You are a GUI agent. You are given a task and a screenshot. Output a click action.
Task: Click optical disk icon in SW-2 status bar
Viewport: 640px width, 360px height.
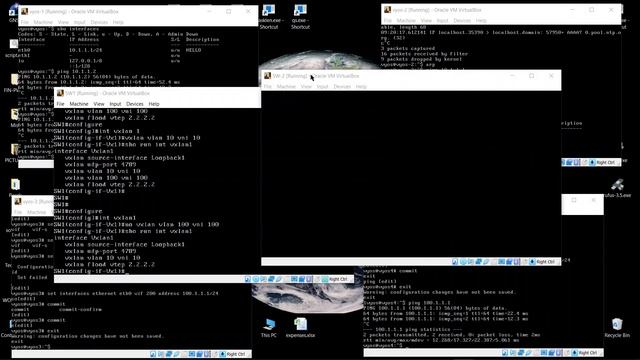point(463,262)
